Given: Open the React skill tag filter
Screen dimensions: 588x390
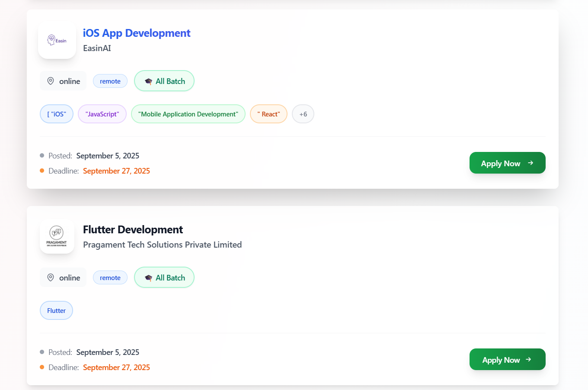Looking at the screenshot, I should point(268,114).
